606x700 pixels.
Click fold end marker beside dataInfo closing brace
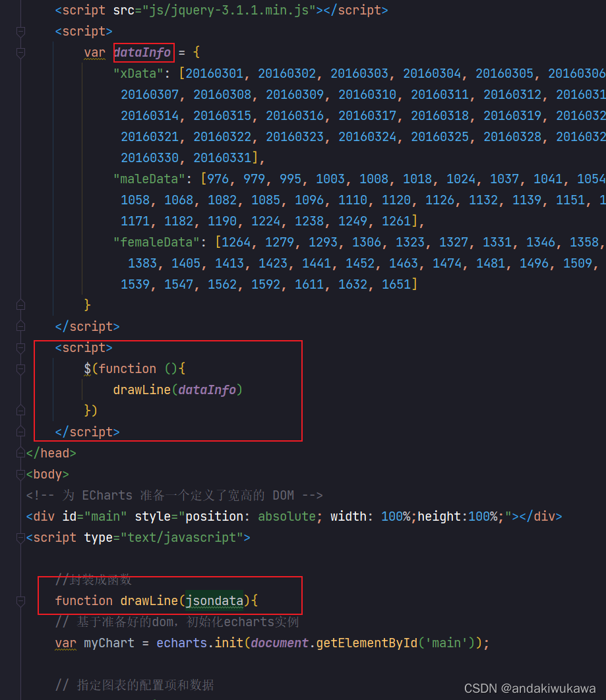(20, 305)
